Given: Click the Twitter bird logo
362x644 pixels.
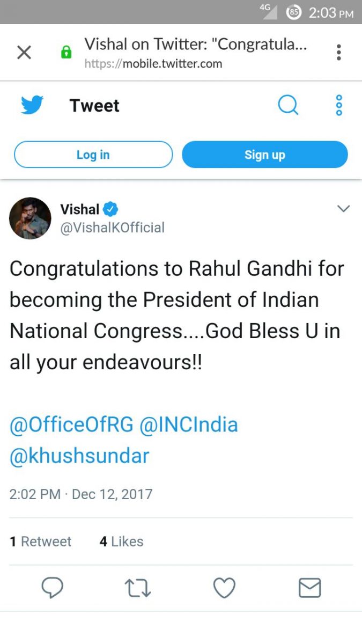Looking at the screenshot, I should [32, 105].
